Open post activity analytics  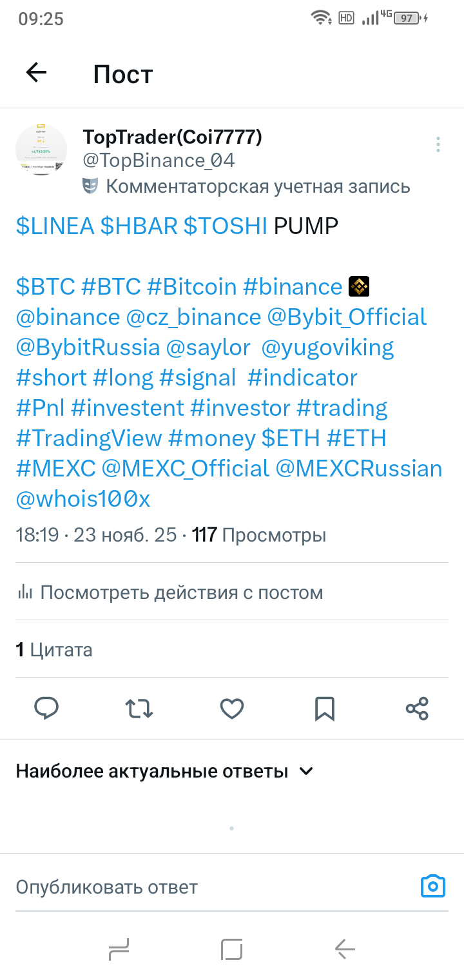(x=169, y=592)
